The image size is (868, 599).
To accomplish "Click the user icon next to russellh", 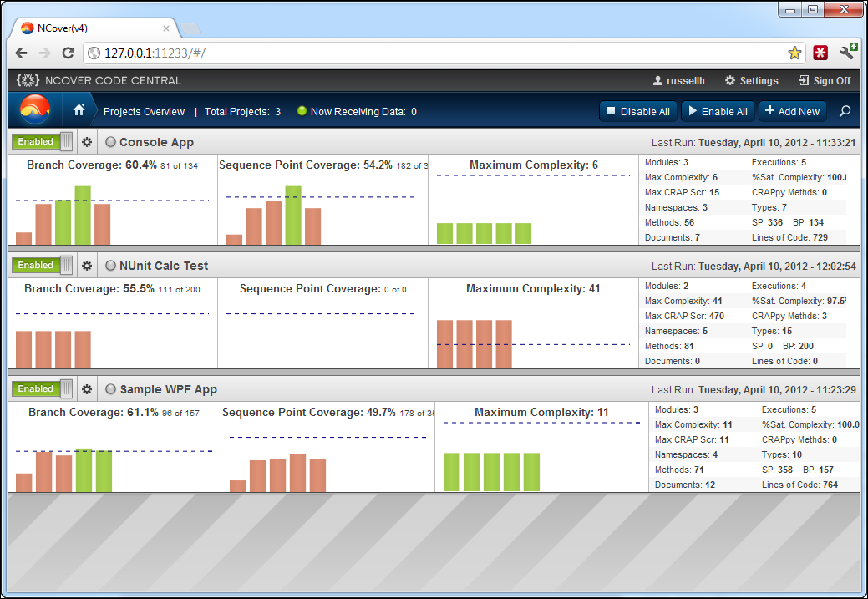I will click(x=657, y=81).
